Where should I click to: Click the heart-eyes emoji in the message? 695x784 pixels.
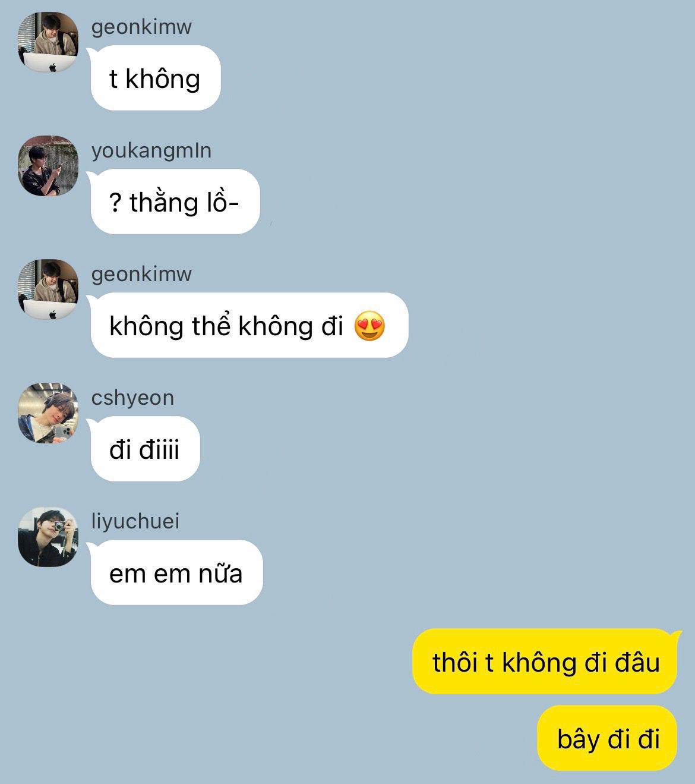pos(369,326)
